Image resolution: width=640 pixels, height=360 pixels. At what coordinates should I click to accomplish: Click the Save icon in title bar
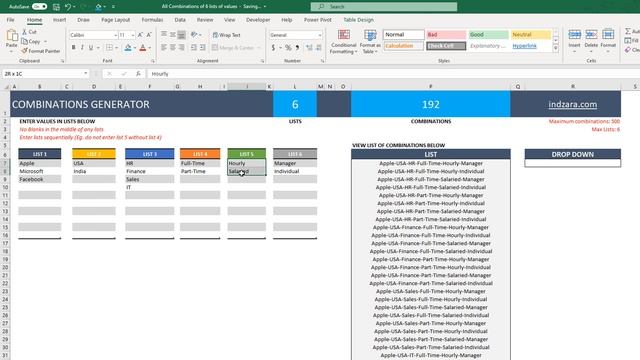[56, 7]
